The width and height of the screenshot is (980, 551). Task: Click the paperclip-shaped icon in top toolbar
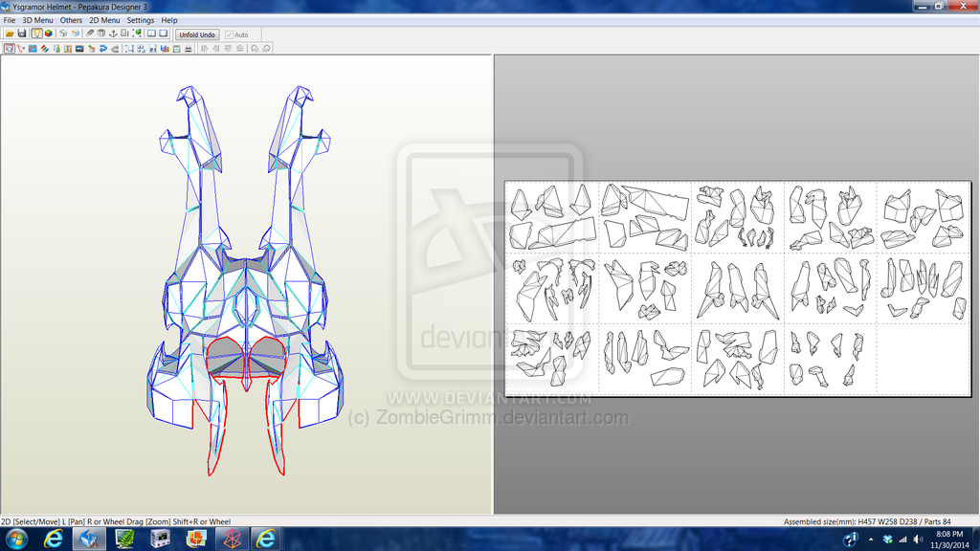click(90, 33)
